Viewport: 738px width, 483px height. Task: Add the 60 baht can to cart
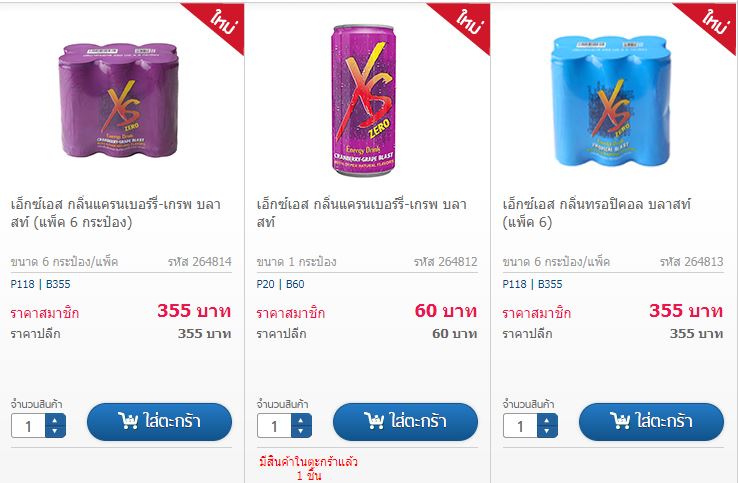[x=405, y=422]
